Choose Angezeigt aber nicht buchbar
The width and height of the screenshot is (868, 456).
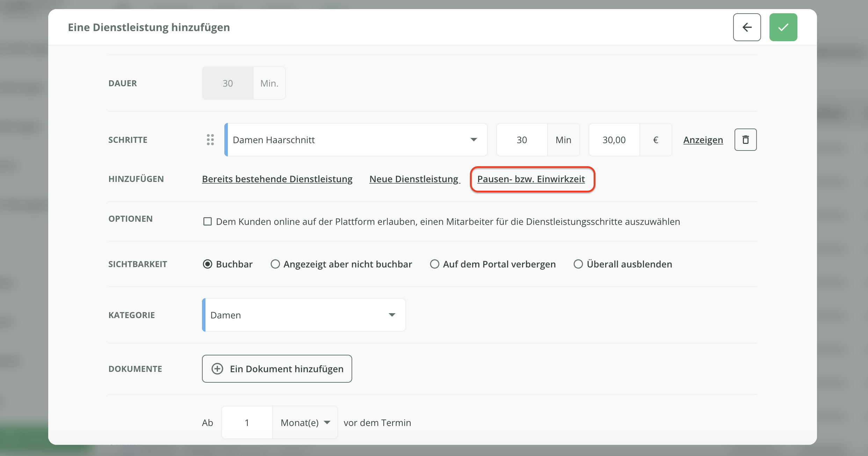[x=275, y=264]
